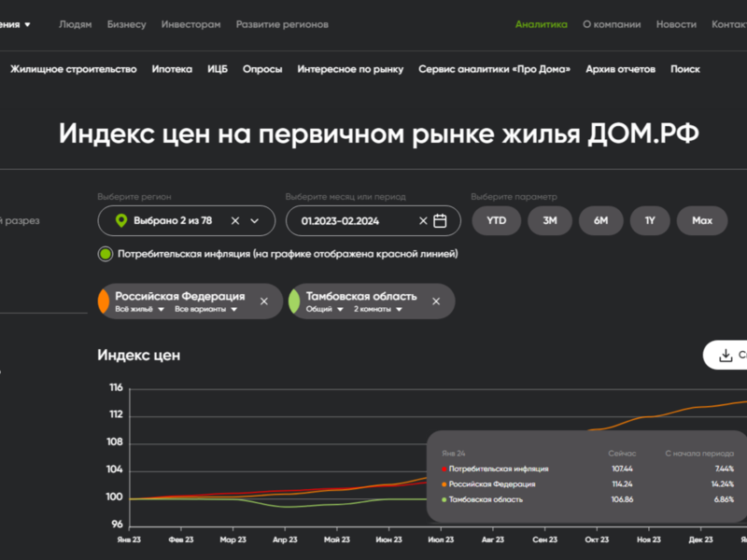This screenshot has width=747, height=560.
Task: Select the YTD period button
Action: click(x=496, y=220)
